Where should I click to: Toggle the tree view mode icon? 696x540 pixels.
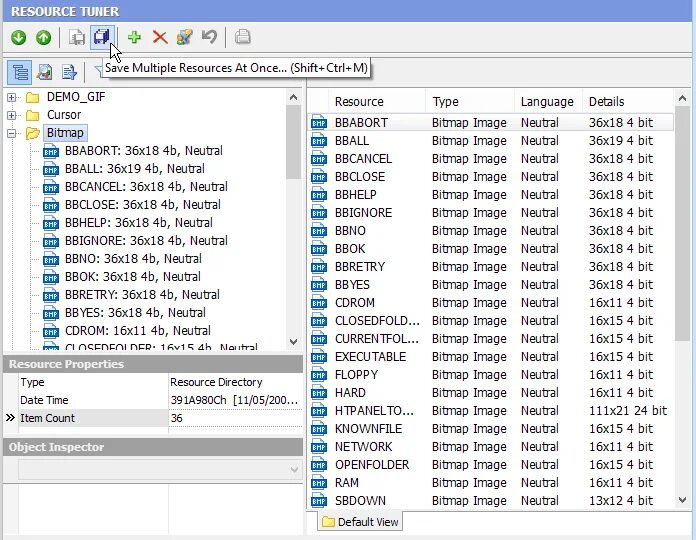point(20,72)
